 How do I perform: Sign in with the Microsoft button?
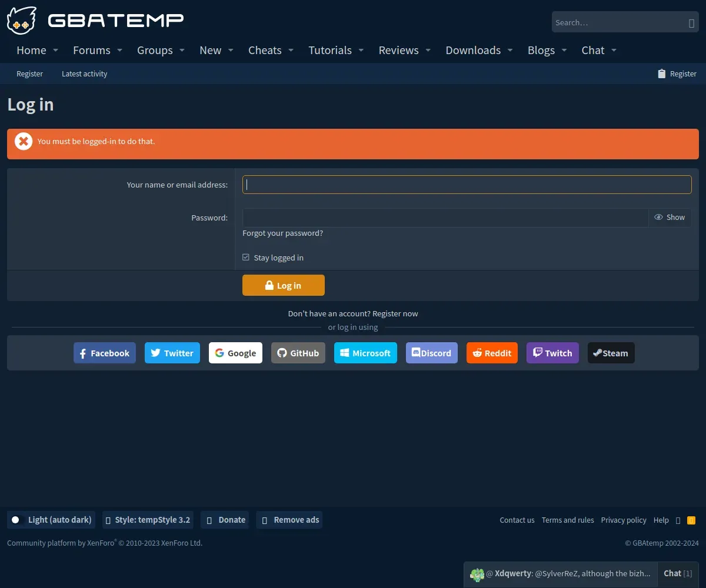click(365, 353)
